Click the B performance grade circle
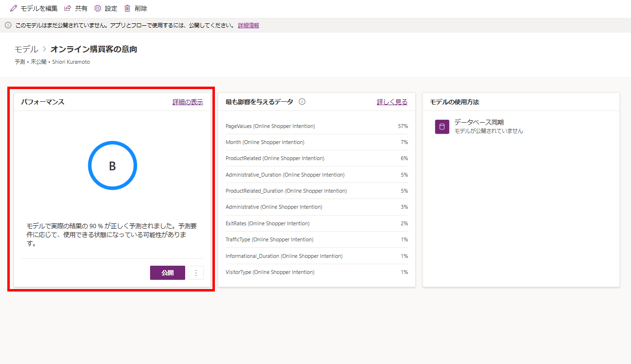 113,166
